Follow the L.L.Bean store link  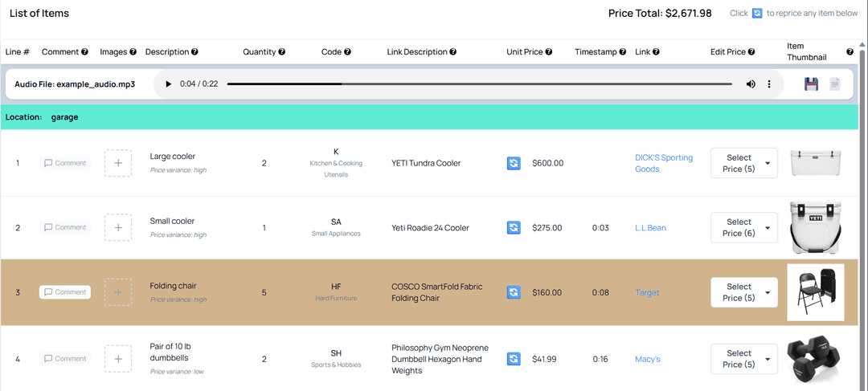pos(650,228)
